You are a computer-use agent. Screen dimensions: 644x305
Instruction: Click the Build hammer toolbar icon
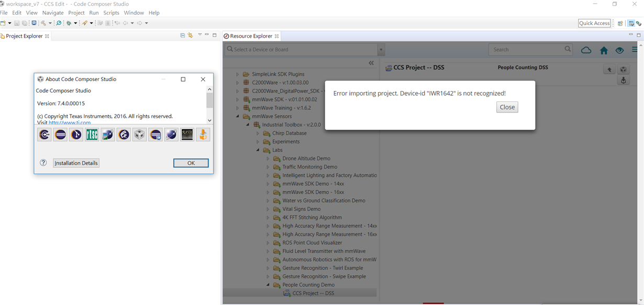click(x=43, y=23)
